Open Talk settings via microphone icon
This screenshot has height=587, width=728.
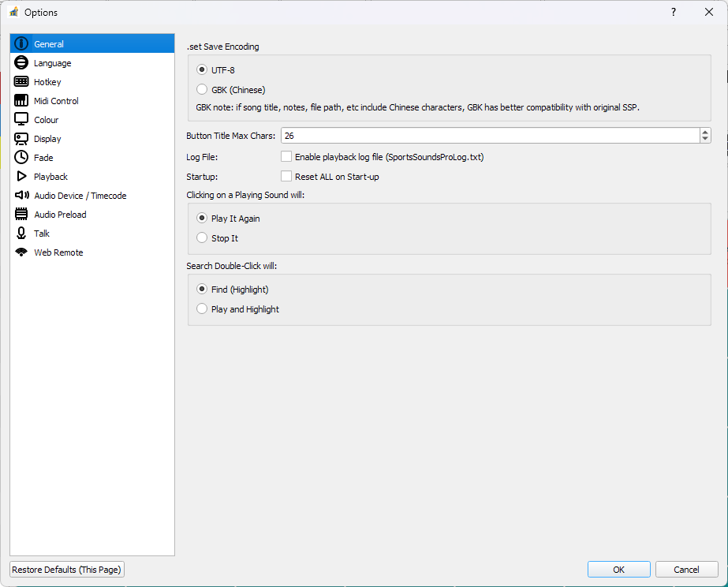[22, 233]
